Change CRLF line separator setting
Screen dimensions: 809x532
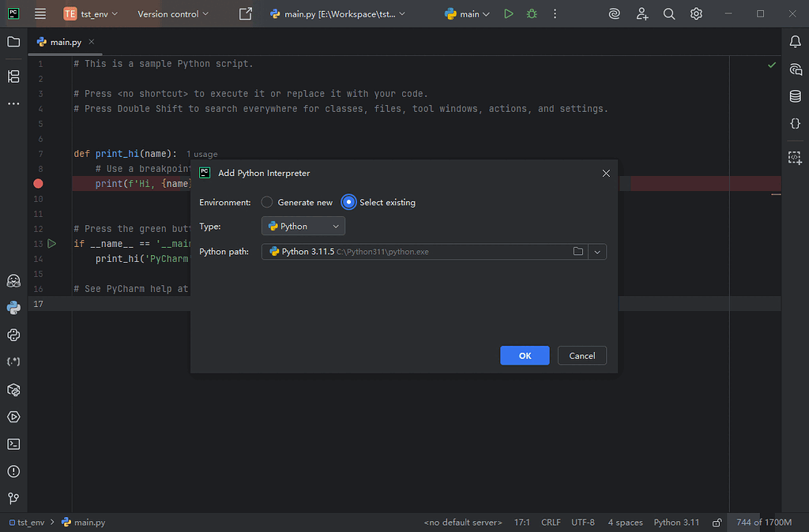551,523
